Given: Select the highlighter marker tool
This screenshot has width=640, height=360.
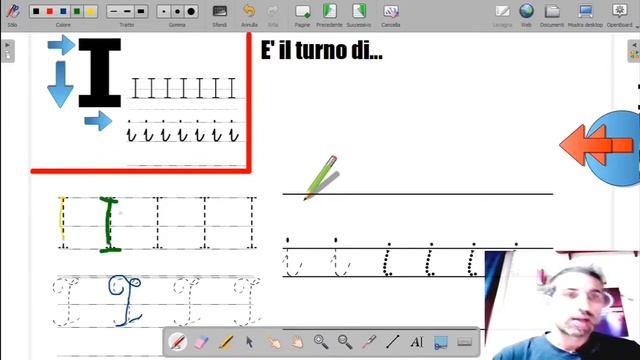Looking at the screenshot, I should point(225,342).
